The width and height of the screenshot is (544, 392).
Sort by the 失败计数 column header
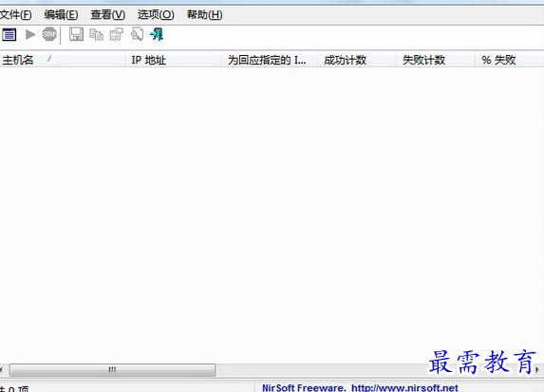(x=436, y=60)
